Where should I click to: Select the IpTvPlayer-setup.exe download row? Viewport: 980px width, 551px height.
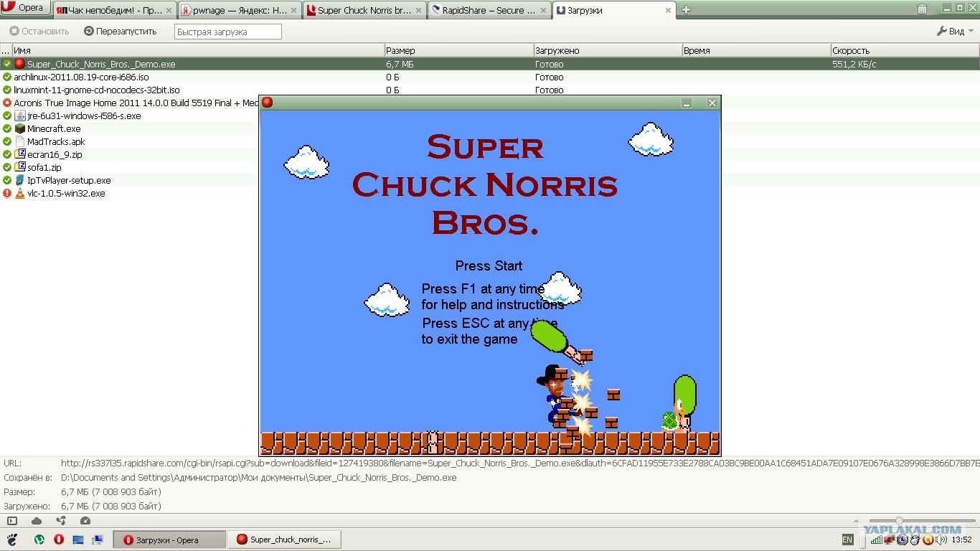click(129, 180)
